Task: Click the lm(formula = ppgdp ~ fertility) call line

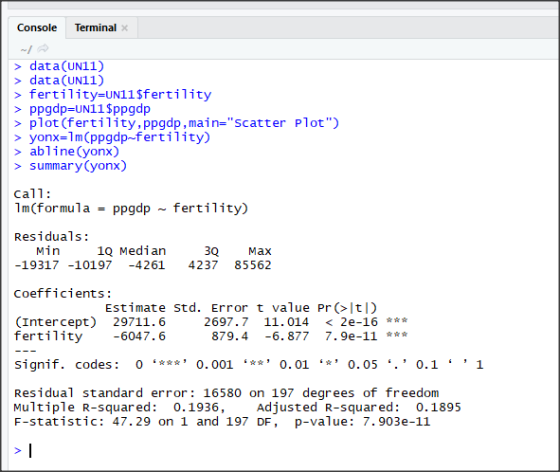Action: 131,208
